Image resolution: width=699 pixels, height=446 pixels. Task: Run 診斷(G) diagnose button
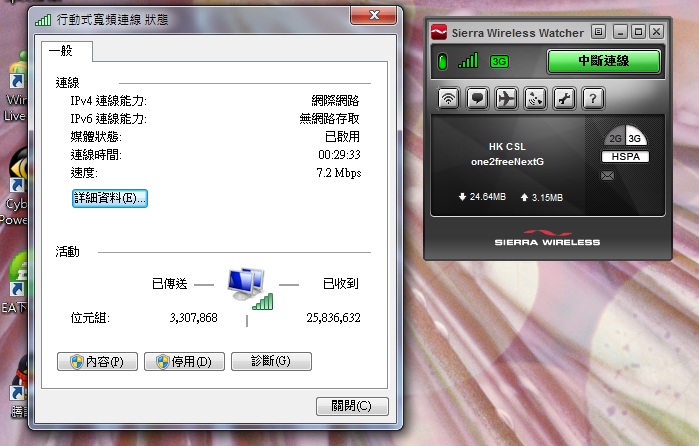click(x=271, y=361)
